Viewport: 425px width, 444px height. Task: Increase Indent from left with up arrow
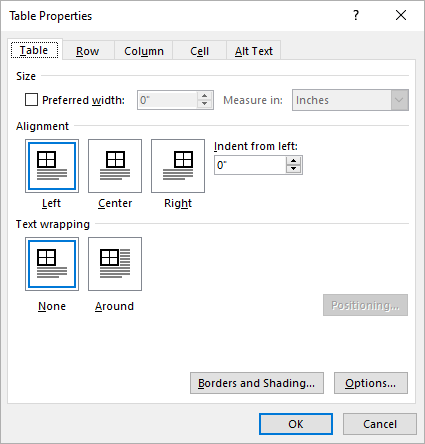tap(293, 161)
